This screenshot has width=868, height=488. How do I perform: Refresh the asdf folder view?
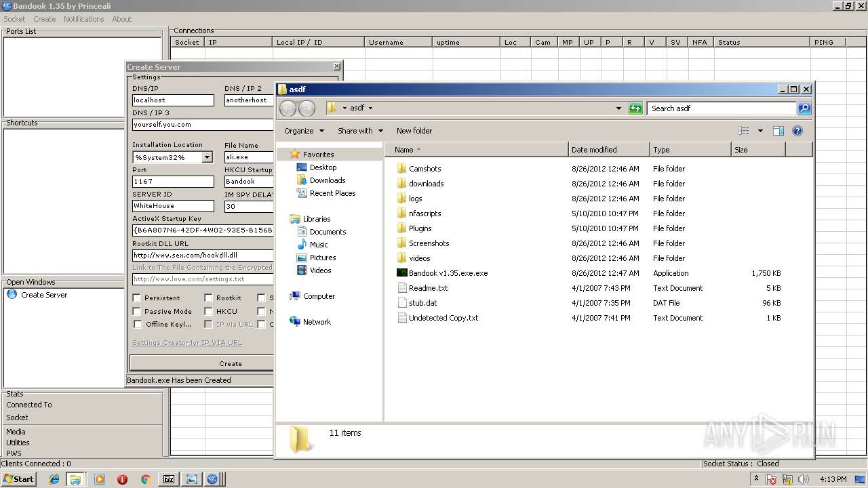[x=635, y=108]
